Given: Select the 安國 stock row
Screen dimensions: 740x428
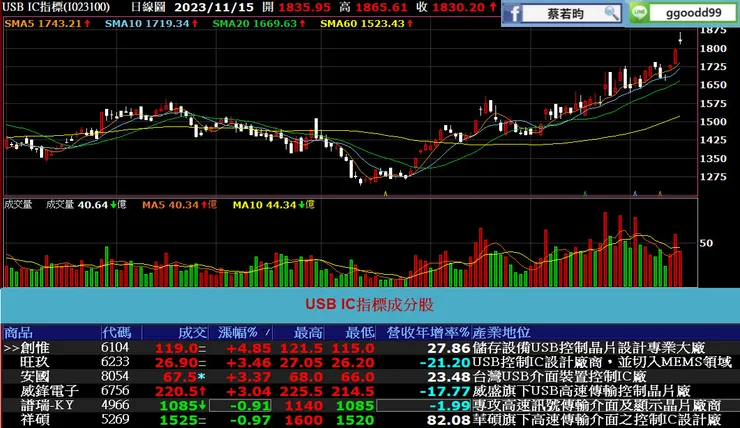Looking at the screenshot, I should [370, 377].
